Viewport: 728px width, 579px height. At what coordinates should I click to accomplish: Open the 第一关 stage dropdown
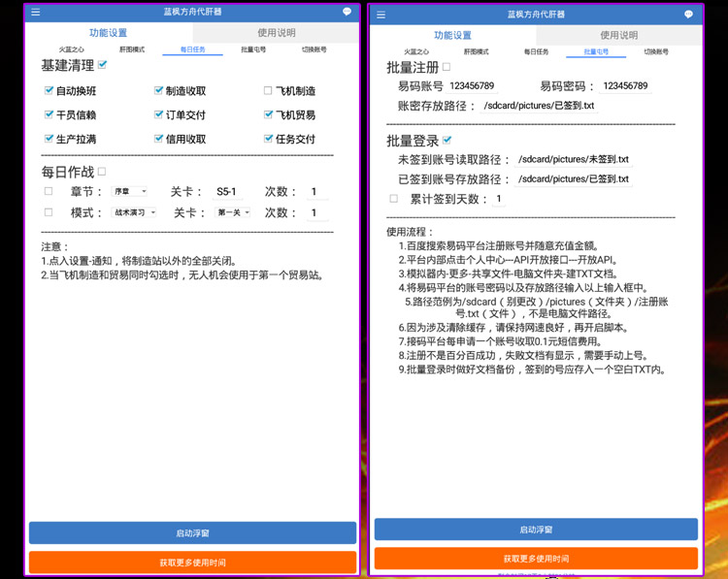click(233, 212)
